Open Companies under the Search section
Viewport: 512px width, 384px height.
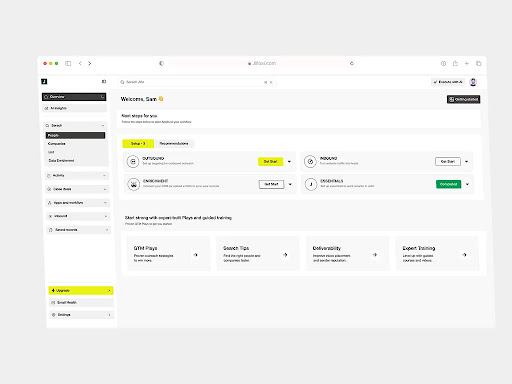(57, 144)
